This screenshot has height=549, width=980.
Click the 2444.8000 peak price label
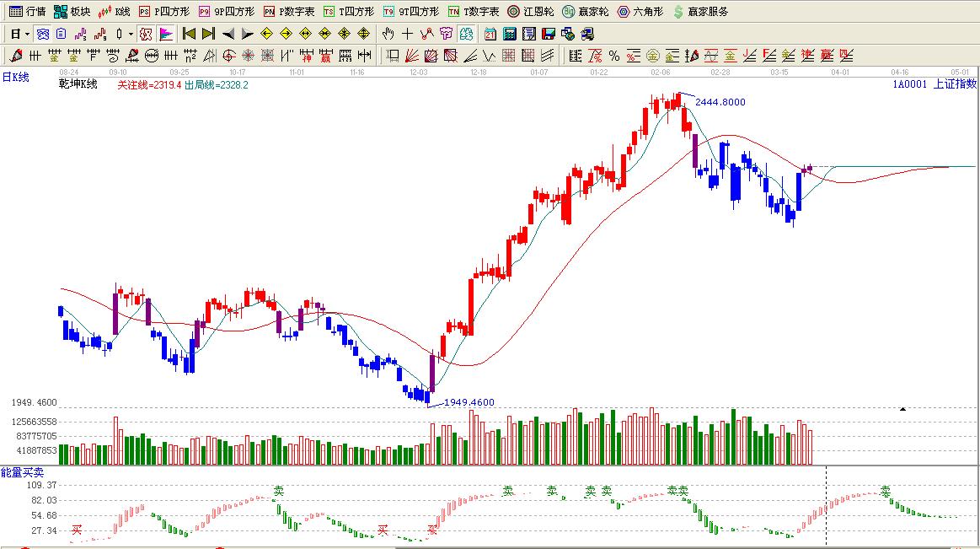tap(720, 102)
